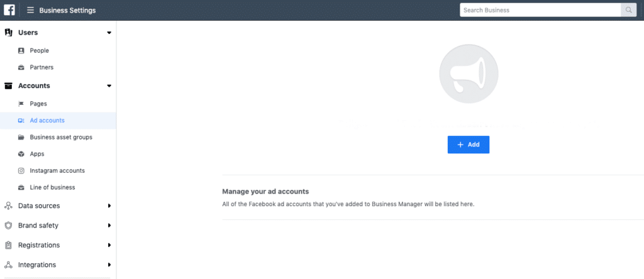
Task: Collapse the Accounts section arrow
Action: click(109, 85)
